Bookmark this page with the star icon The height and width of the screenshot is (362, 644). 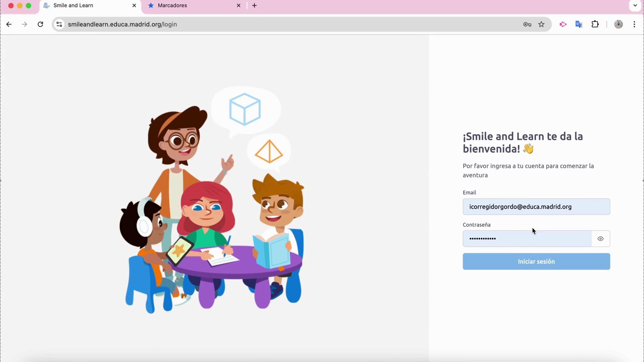(x=541, y=24)
